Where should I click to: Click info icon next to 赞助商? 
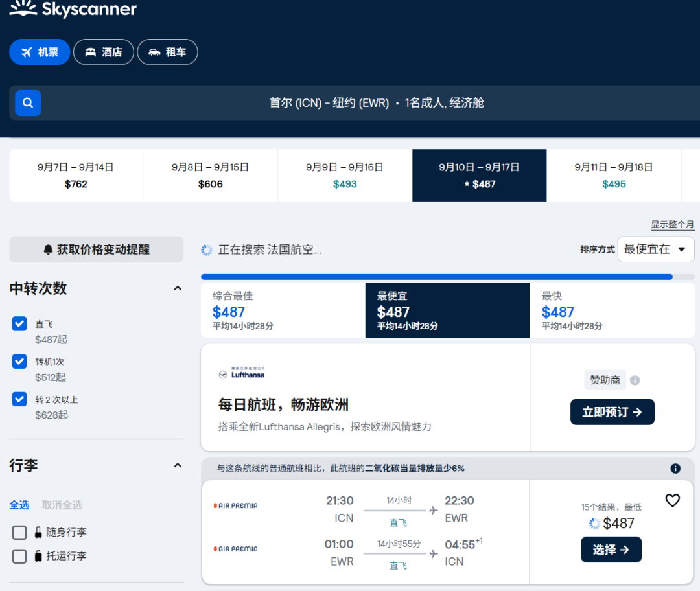click(635, 380)
